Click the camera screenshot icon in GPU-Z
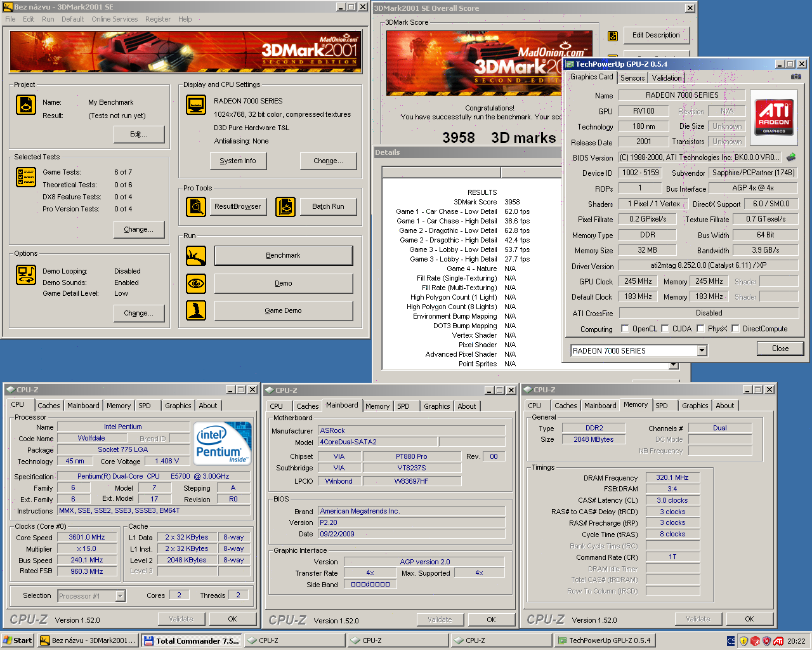812x650 pixels. tap(796, 77)
